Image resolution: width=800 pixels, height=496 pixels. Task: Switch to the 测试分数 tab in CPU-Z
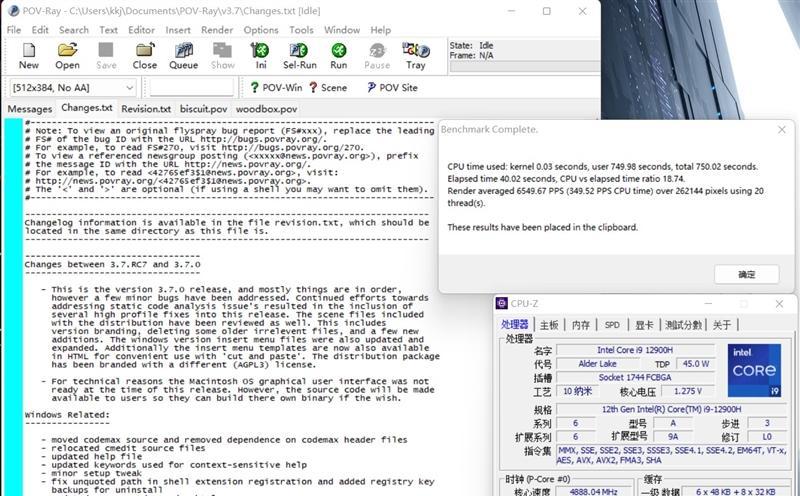point(683,325)
